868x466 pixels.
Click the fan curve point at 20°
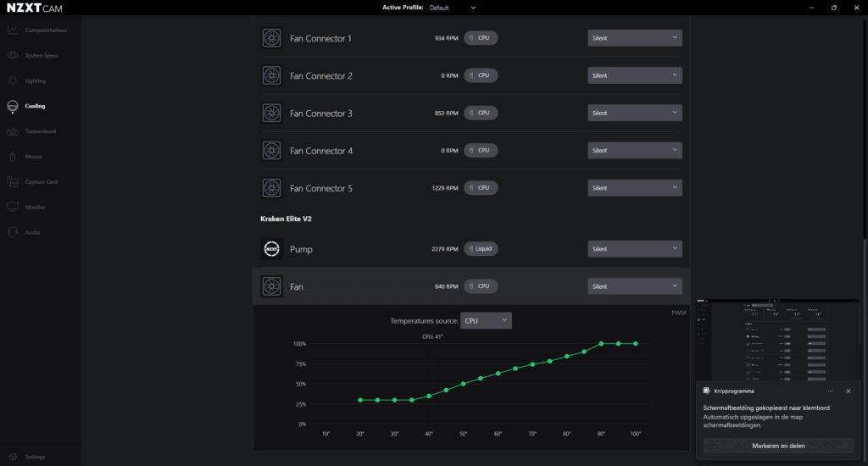[x=360, y=400]
